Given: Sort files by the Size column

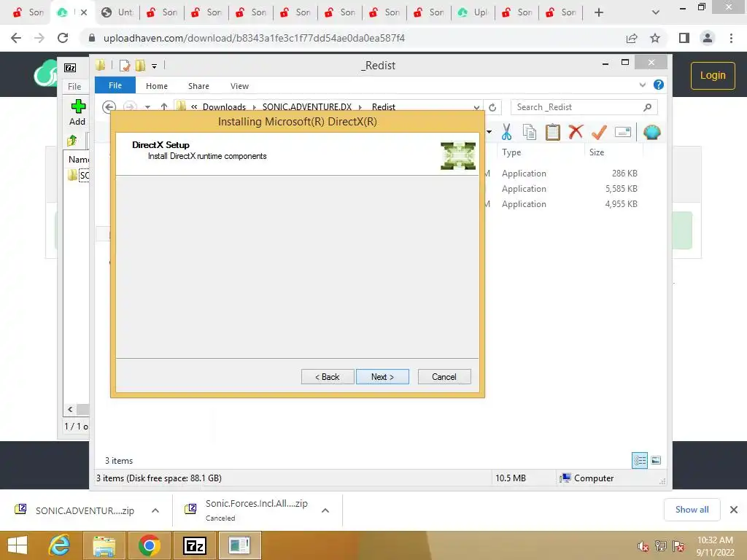Looking at the screenshot, I should (597, 152).
